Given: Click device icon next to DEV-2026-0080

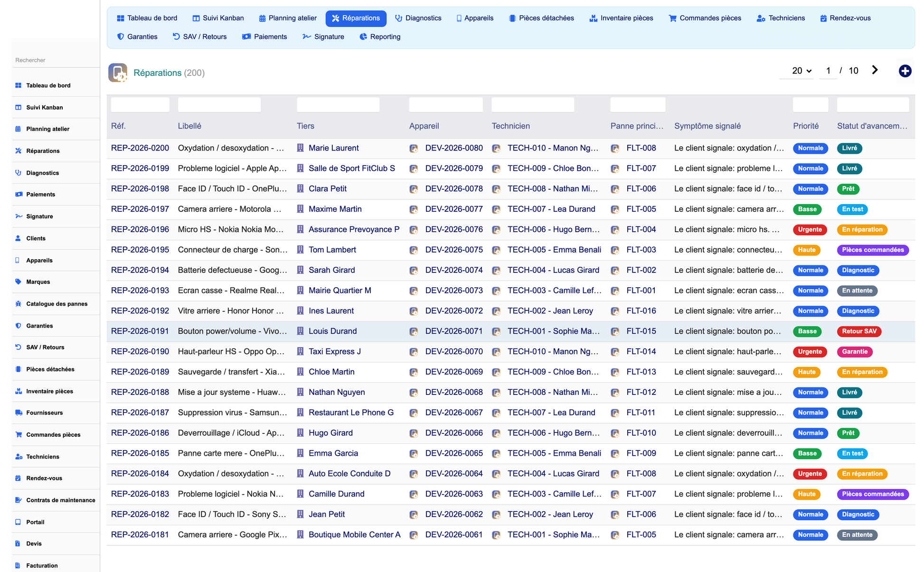Looking at the screenshot, I should (x=414, y=149).
